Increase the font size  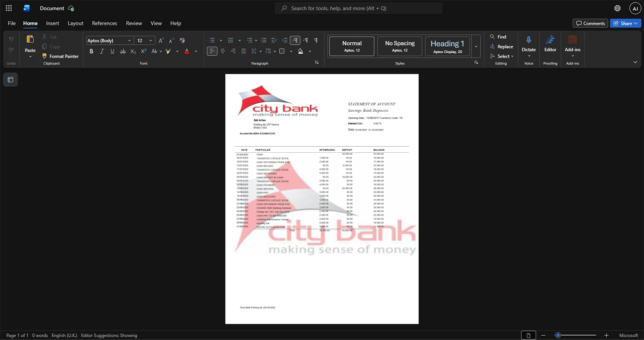tap(161, 41)
